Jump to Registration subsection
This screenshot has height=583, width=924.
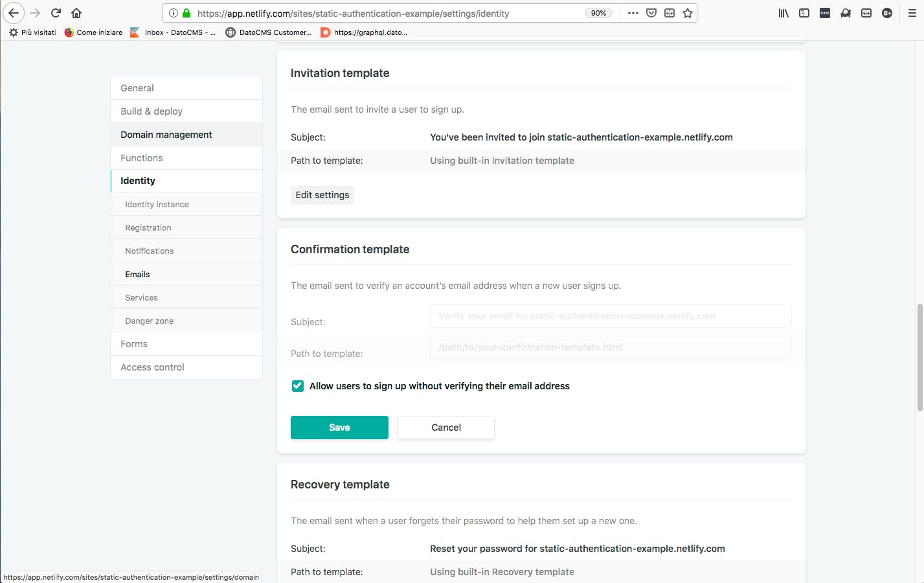point(186,227)
